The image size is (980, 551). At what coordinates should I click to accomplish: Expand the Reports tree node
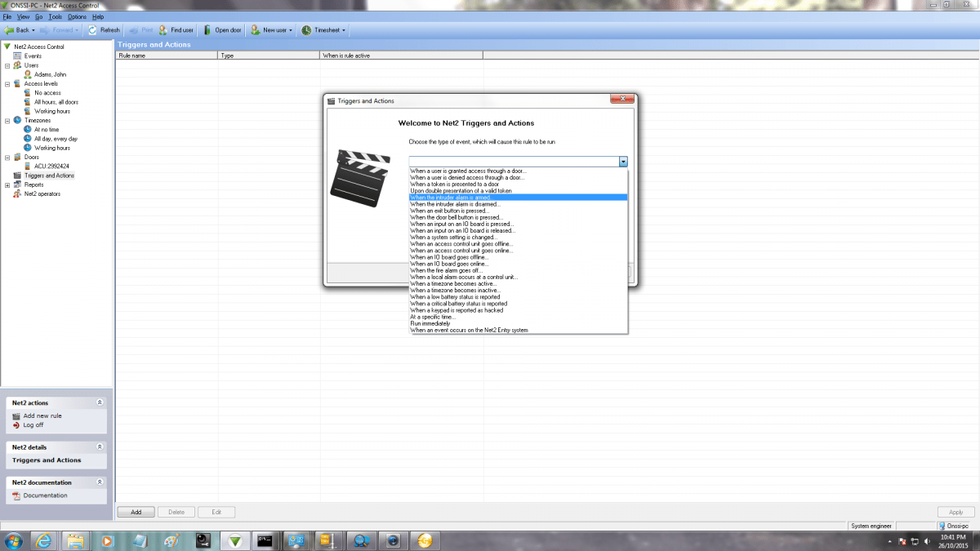[x=7, y=185]
